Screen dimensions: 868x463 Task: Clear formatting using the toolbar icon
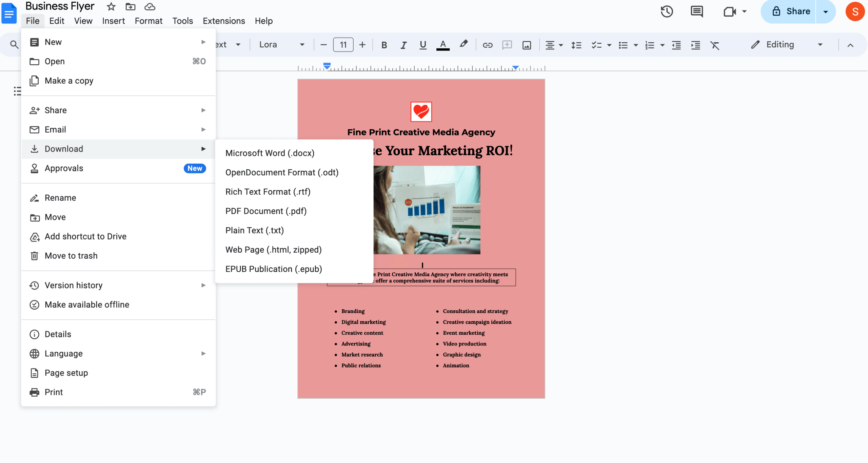(715, 44)
